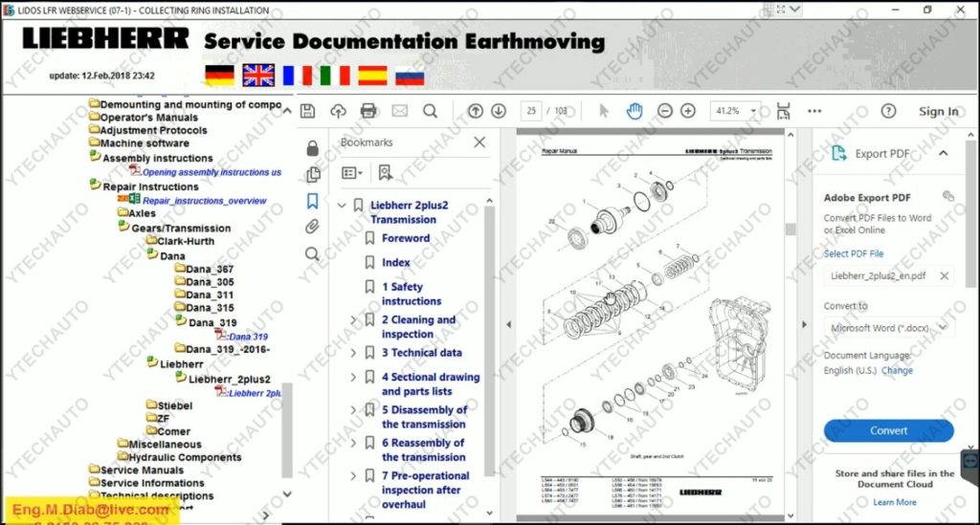Open the Foreword bookmark
This screenshot has height=525, width=980.
click(406, 238)
